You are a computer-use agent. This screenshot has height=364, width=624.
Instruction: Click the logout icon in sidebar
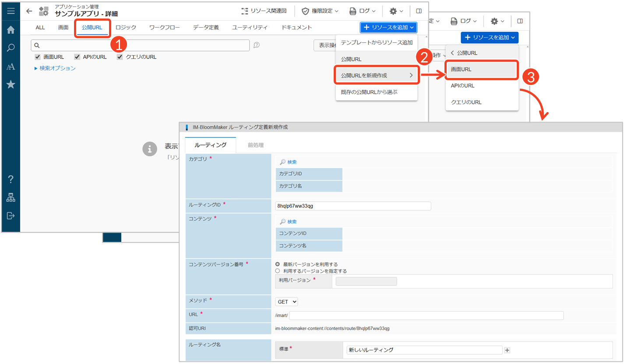(11, 216)
